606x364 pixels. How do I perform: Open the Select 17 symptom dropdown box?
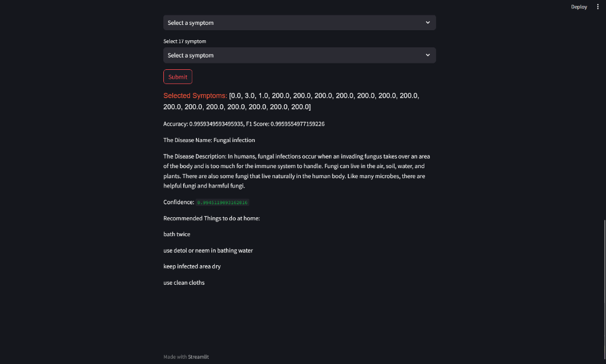(x=299, y=55)
